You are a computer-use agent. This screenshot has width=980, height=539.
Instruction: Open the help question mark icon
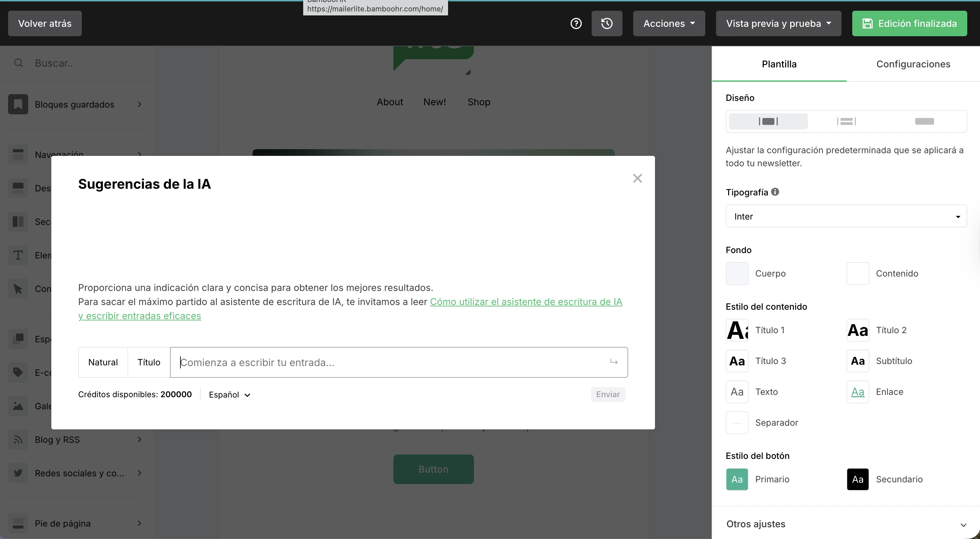576,23
